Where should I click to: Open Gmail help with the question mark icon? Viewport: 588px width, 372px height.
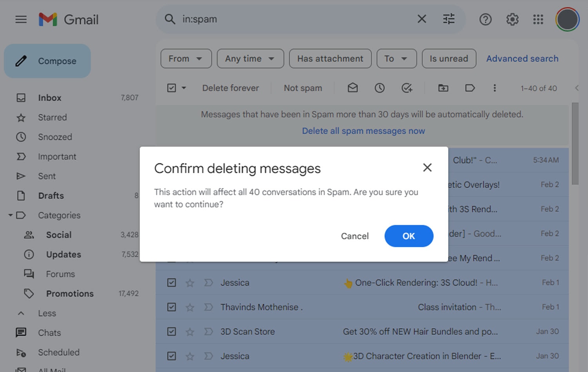click(485, 19)
